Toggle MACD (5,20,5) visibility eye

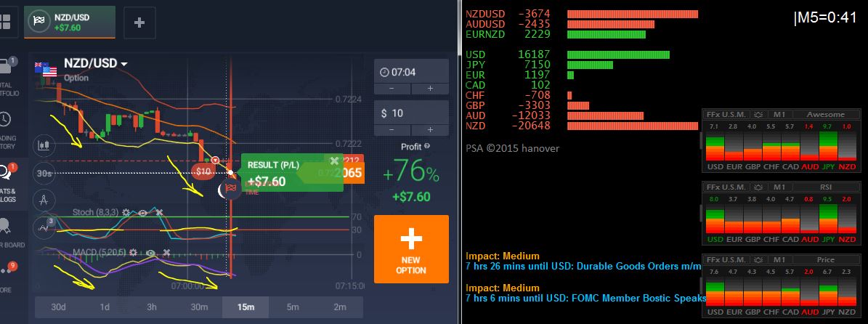click(x=150, y=253)
